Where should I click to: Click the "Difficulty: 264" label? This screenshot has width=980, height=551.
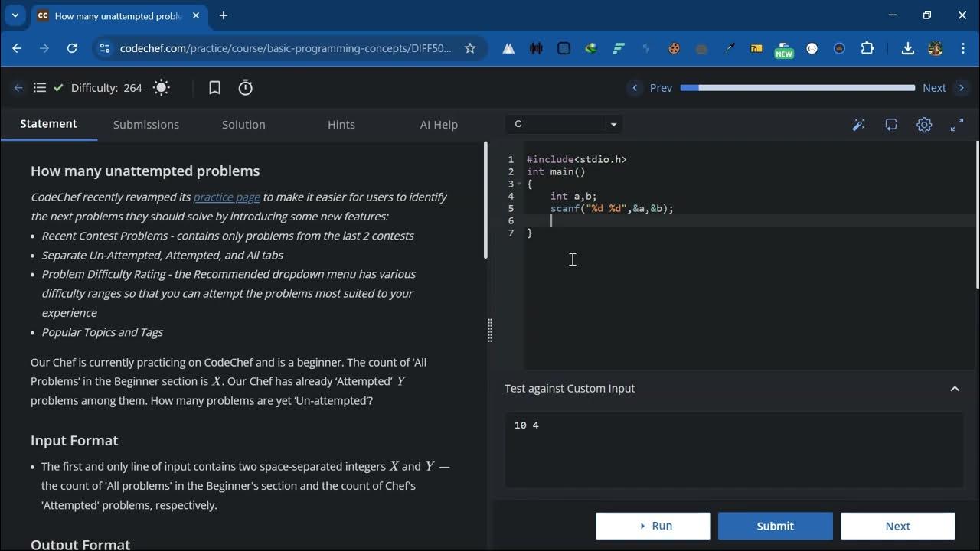pos(106,88)
